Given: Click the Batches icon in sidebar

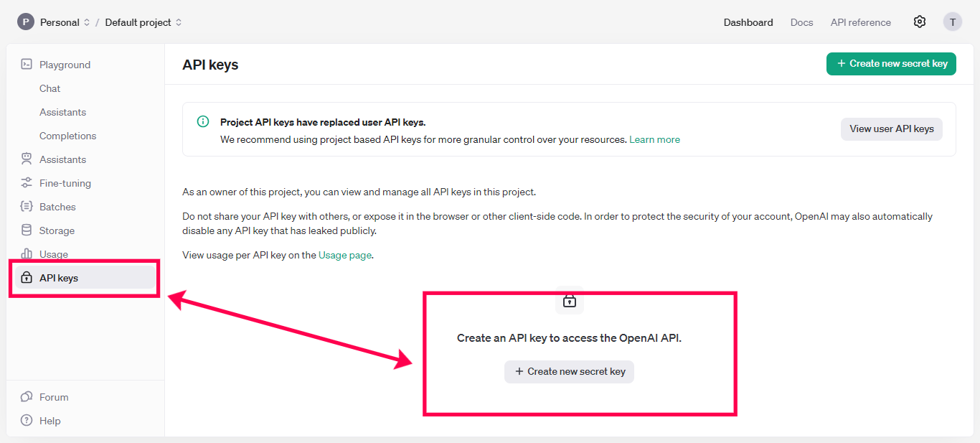Looking at the screenshot, I should (x=27, y=207).
